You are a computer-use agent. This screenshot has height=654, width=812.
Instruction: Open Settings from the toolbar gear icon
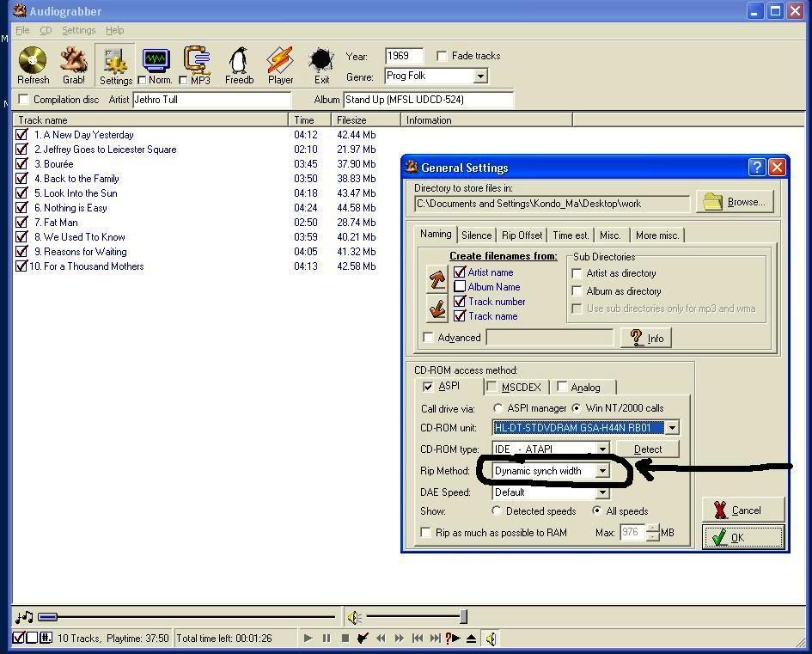(x=115, y=62)
